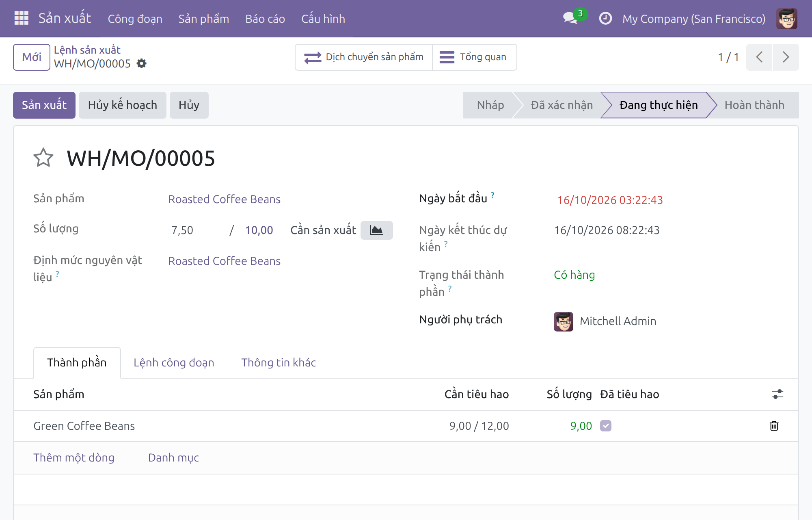Click help mark next to Ngày bắt đầu
Image resolution: width=812 pixels, height=520 pixels.
(x=492, y=195)
